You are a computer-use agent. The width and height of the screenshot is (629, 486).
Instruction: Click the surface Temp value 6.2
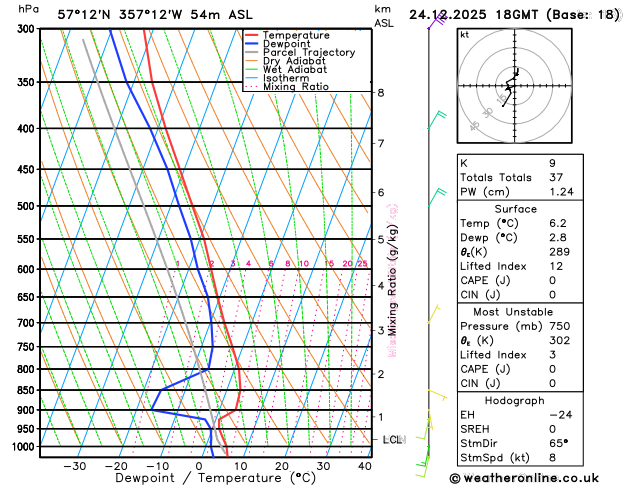[x=558, y=223]
